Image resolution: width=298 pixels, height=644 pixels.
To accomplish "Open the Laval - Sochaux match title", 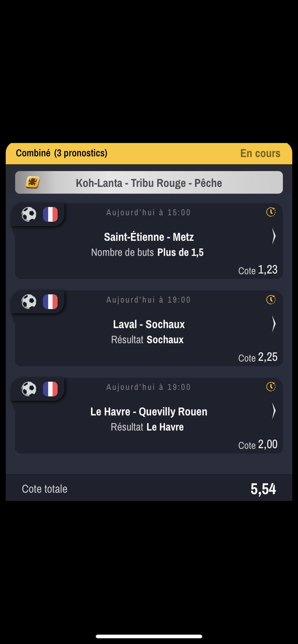I will pos(149,324).
